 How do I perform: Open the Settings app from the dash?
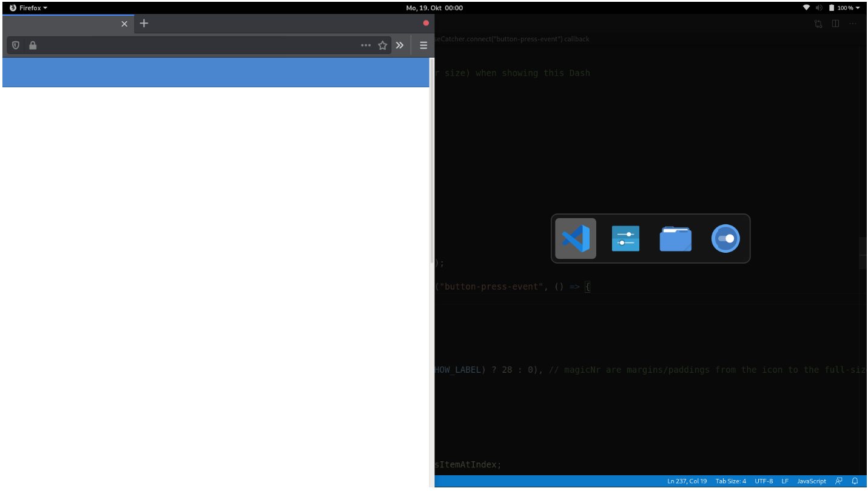625,238
